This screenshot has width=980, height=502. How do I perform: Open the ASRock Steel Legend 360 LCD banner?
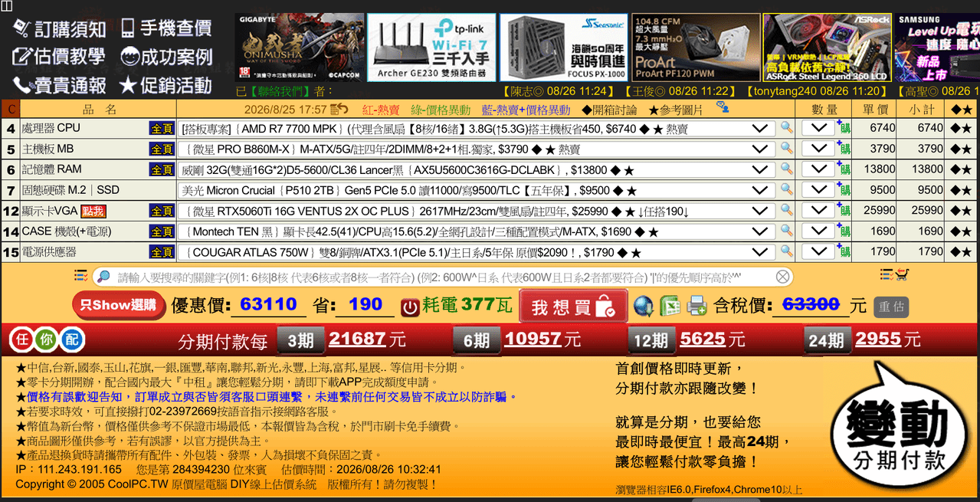(827, 48)
